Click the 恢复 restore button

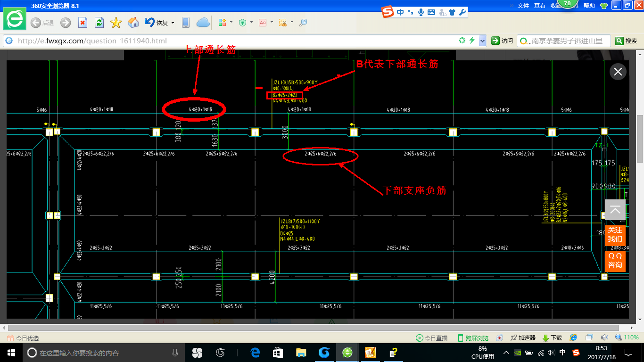click(x=157, y=23)
